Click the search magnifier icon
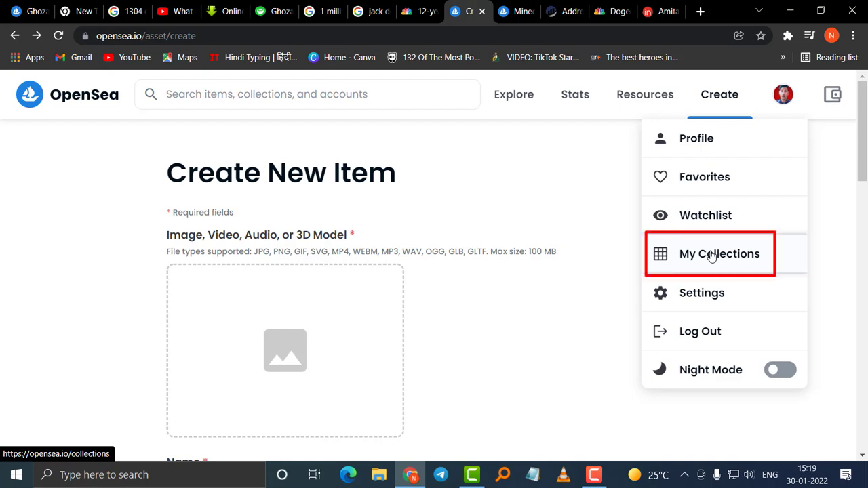868x488 pixels. pos(151,94)
